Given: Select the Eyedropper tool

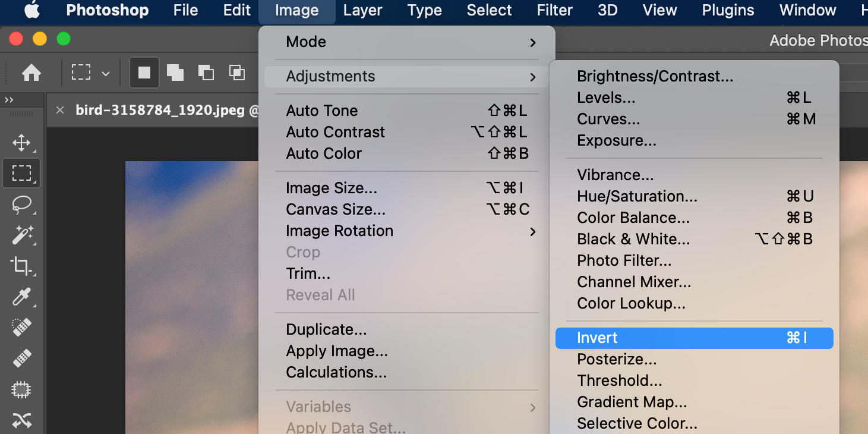Looking at the screenshot, I should click(21, 297).
